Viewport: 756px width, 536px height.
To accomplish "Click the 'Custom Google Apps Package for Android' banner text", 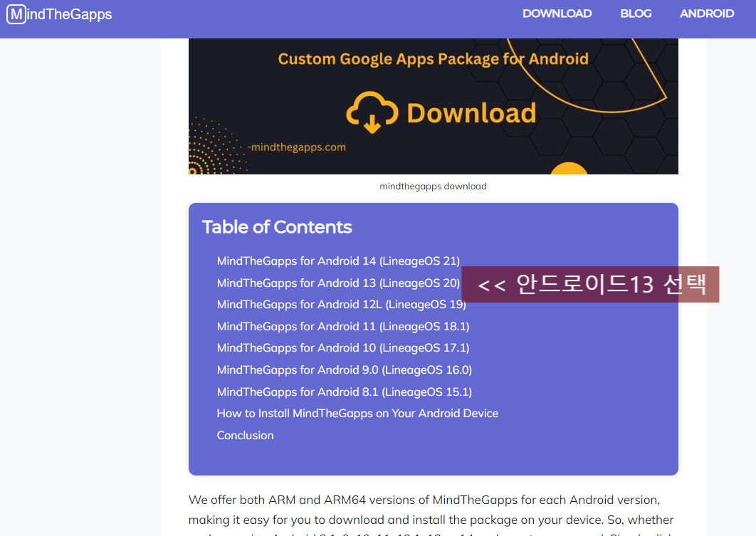I will [433, 59].
